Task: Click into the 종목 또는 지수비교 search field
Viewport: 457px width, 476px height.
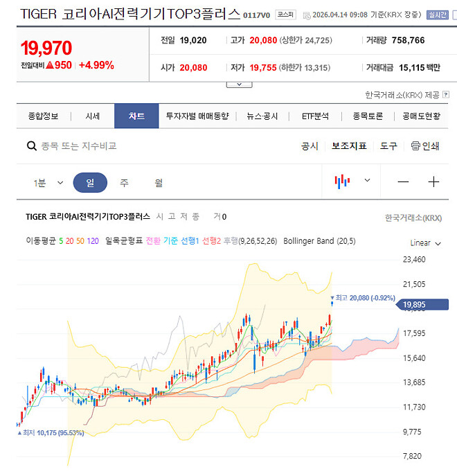Action: coord(79,146)
